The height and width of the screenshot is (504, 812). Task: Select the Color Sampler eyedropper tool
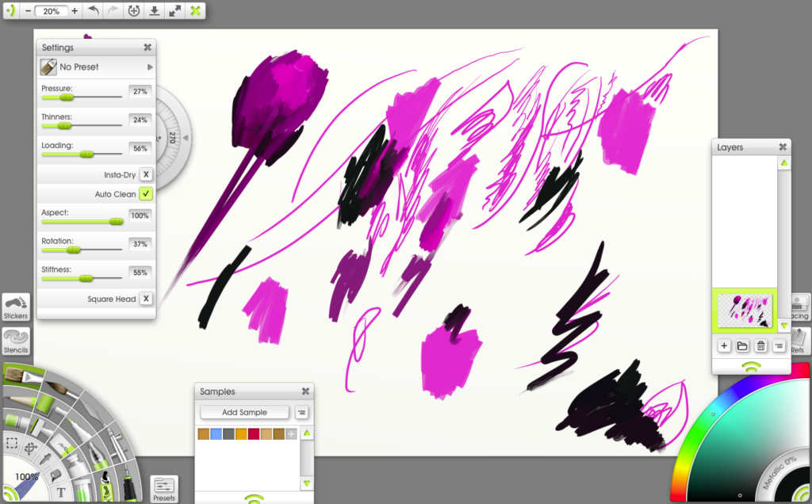(x=45, y=459)
